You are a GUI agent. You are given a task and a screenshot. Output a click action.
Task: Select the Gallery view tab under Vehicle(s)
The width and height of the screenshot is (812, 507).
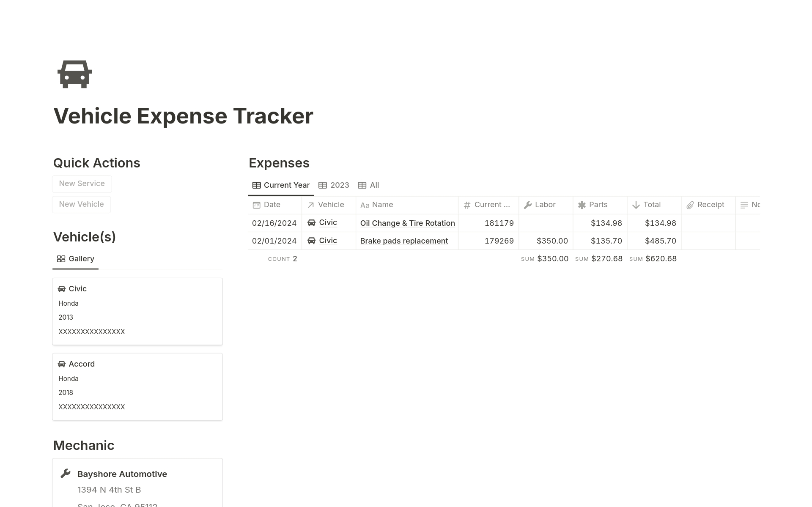click(x=76, y=259)
